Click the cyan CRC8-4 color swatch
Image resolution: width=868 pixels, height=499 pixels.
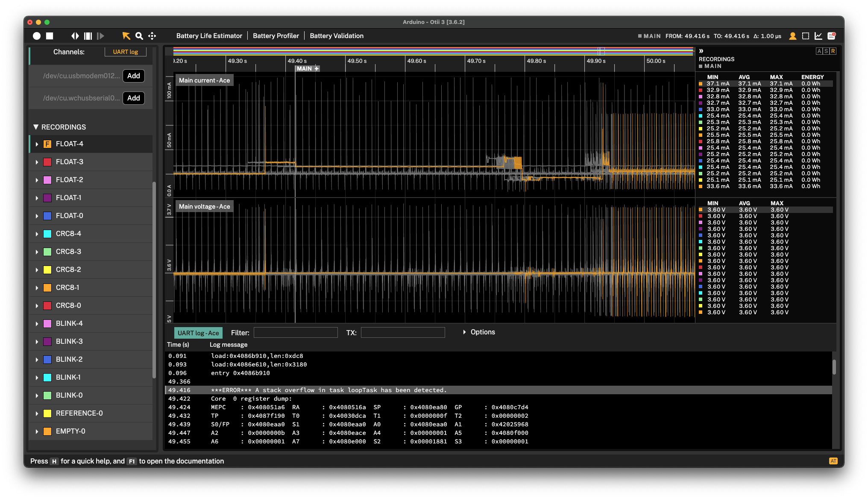pyautogui.click(x=47, y=234)
